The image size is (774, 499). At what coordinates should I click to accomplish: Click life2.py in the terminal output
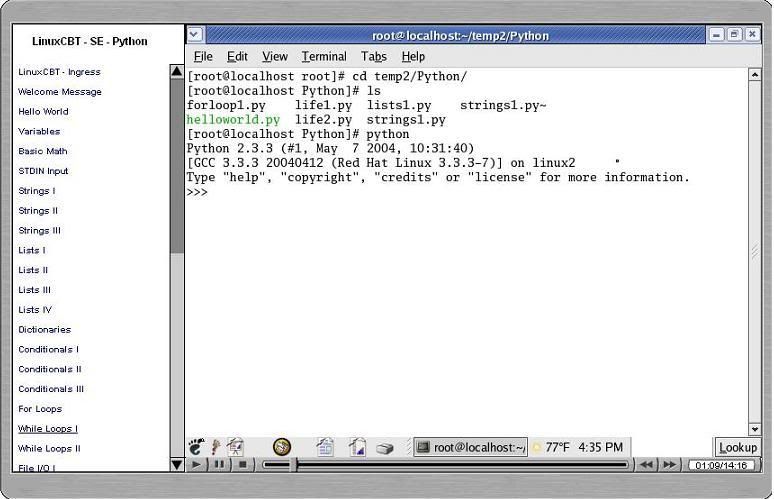tap(323, 120)
